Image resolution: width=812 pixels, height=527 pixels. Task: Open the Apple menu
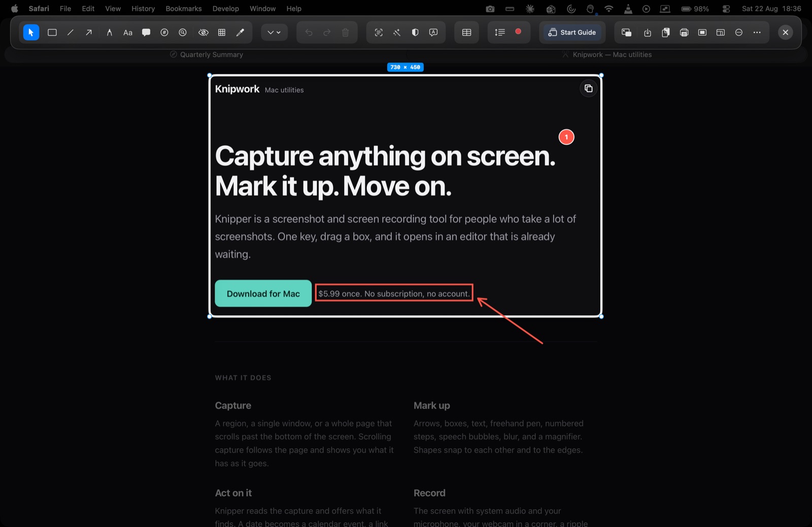pyautogui.click(x=14, y=9)
